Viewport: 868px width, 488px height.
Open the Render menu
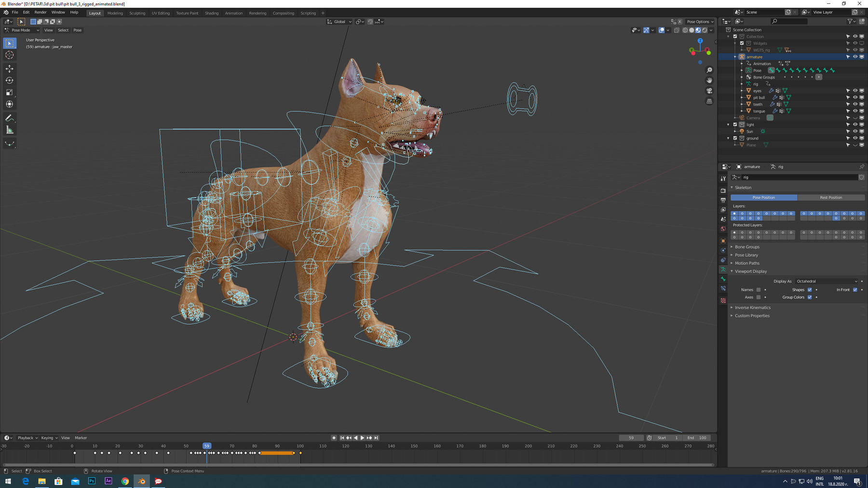click(x=40, y=12)
